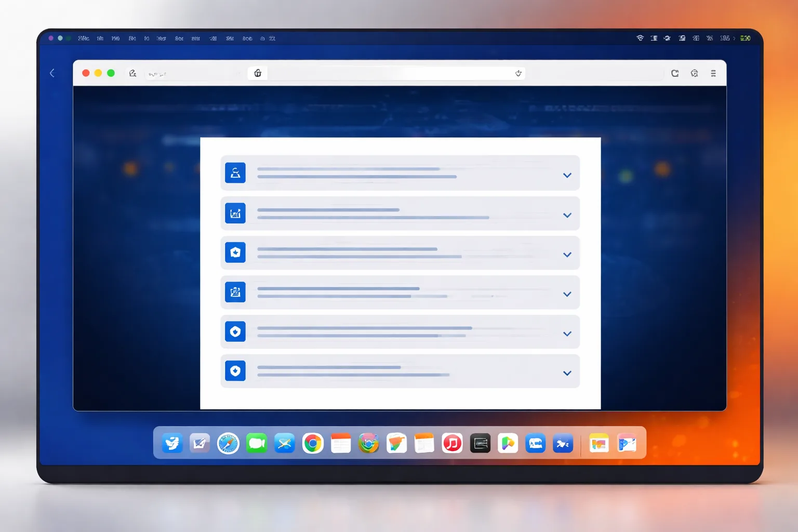Click the Wi-Fi icon in the menu bar
This screenshot has height=532, width=798.
(x=640, y=38)
